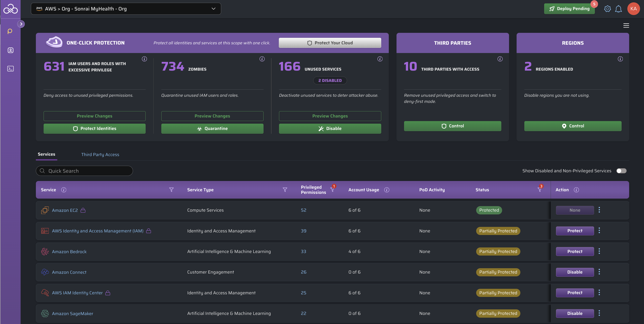Click the lock icon beside AWS IAM Identity Center
Viewport: 644px width, 324px height.
(108, 293)
